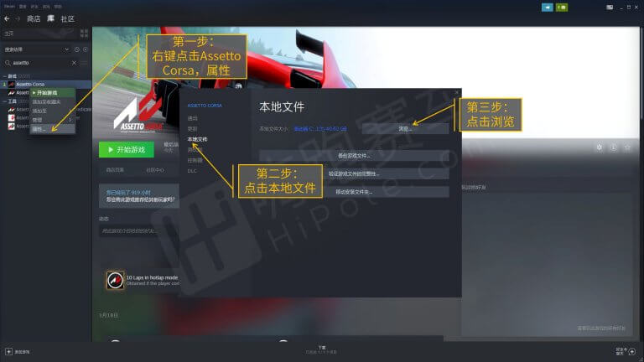Image resolution: width=644 pixels, height=362 pixels.
Task: Expand 管理 submenu in context menu
Action: tap(53, 120)
